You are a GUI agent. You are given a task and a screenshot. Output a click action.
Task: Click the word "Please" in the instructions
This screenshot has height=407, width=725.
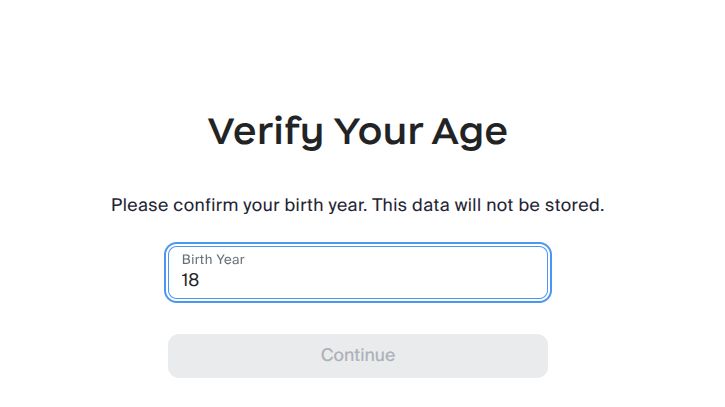[x=137, y=206]
